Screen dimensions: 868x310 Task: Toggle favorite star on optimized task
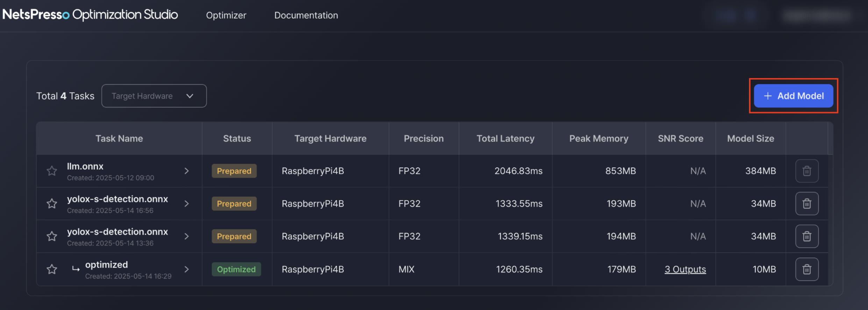pos(52,269)
